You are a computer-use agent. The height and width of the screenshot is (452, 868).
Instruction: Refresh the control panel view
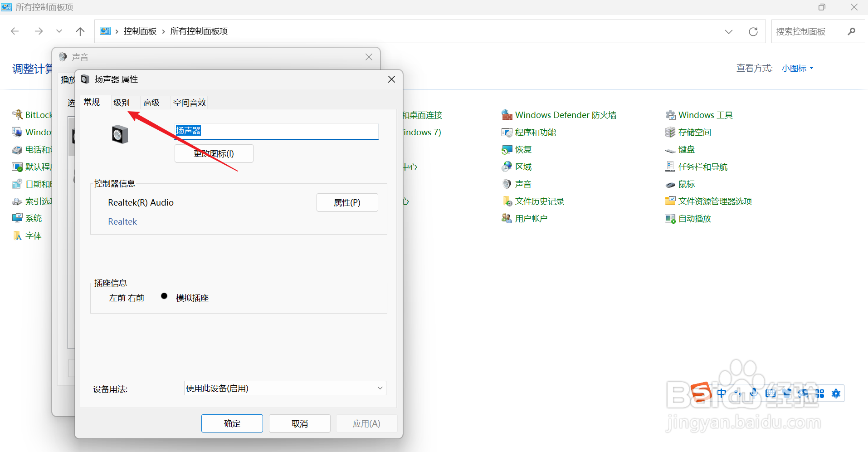click(x=753, y=32)
